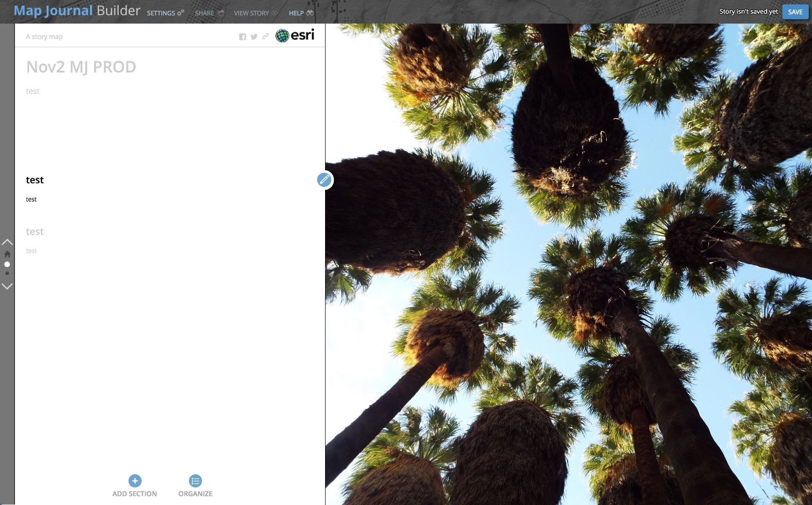Select the active section dot in navigation
Screen dimensions: 812x505
pyautogui.click(x=7, y=264)
